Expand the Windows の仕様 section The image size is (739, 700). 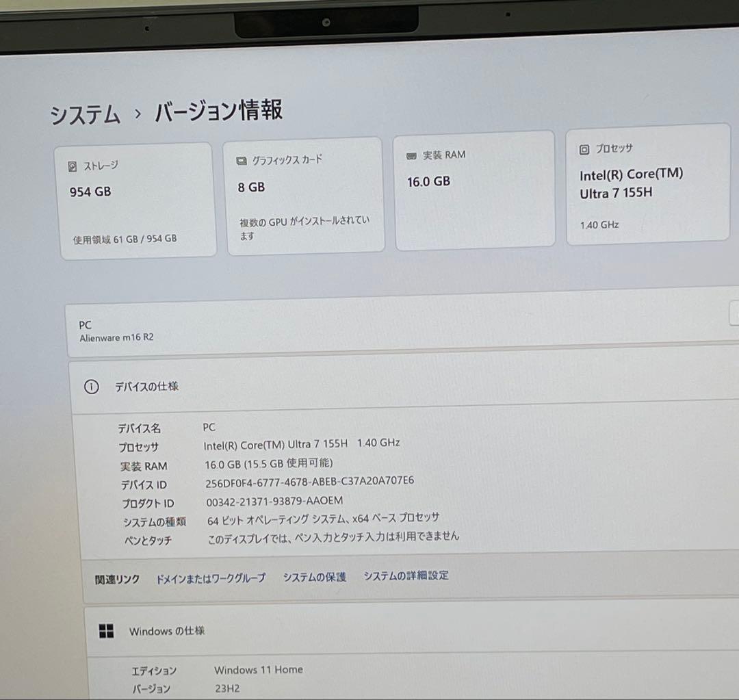167,631
